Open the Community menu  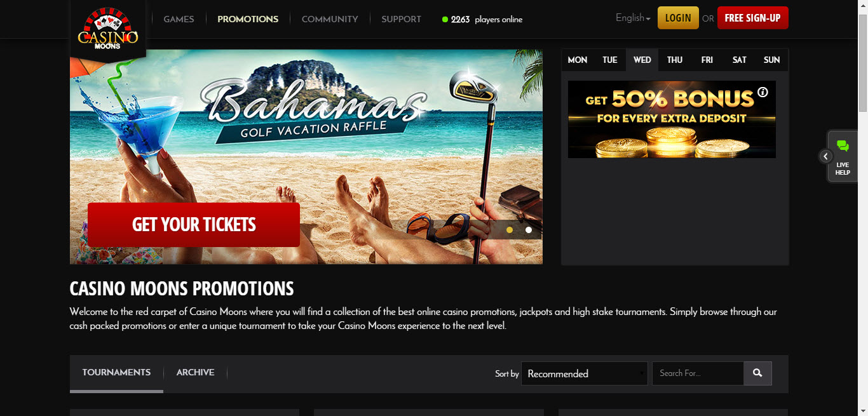coord(330,19)
